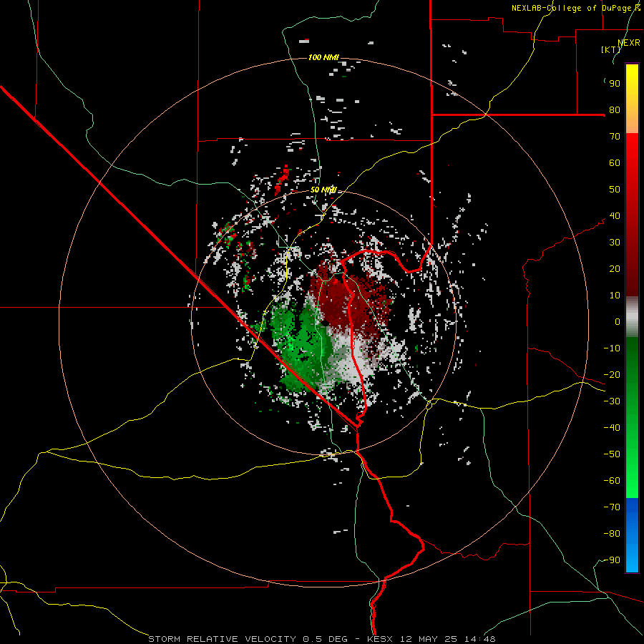
Task: Click the -30 scale value
Action: coord(612,401)
